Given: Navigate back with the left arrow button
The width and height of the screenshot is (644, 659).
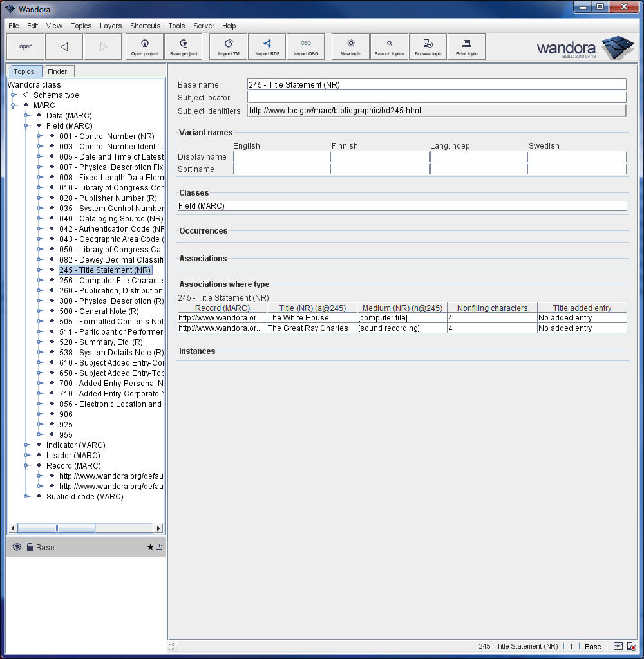Looking at the screenshot, I should (64, 46).
